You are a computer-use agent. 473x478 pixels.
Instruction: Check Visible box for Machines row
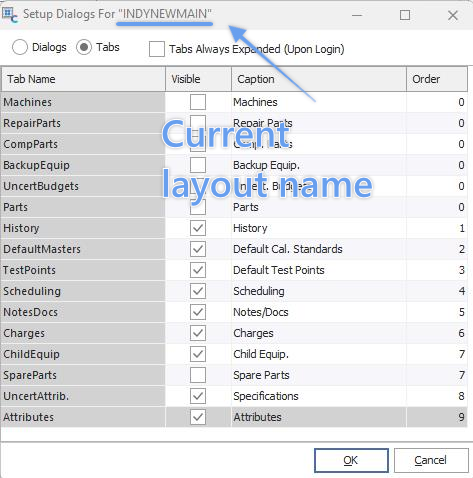point(198,102)
